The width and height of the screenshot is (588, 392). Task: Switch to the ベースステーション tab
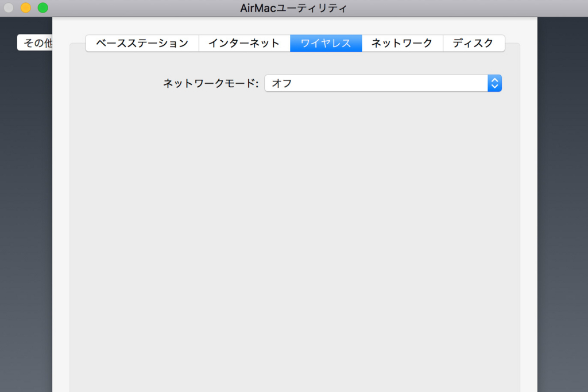[142, 43]
